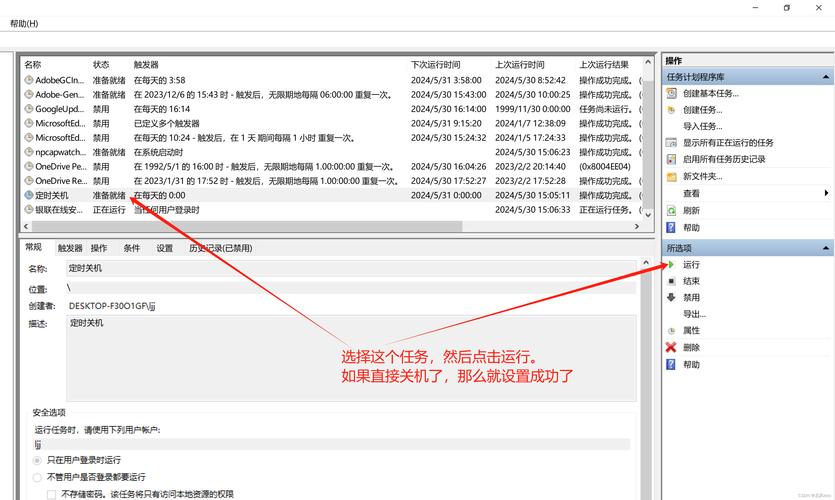
Task: Select 不管用户是否登录都要运行 radio button
Action: [x=37, y=477]
